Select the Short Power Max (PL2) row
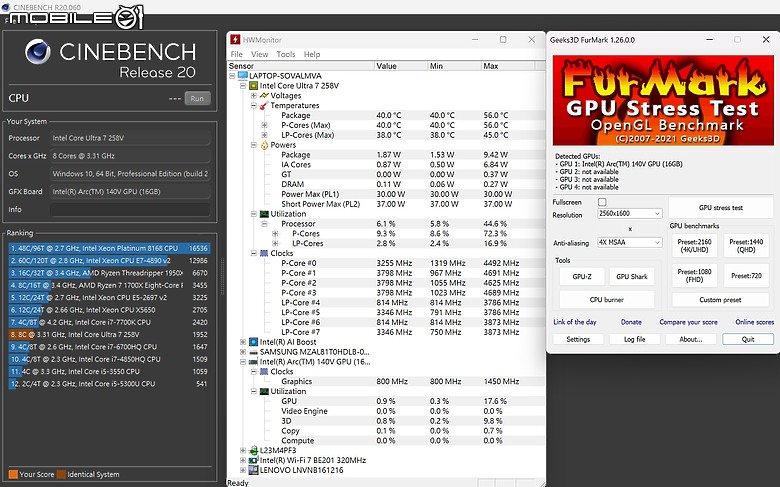This screenshot has width=780, height=487. 386,204
